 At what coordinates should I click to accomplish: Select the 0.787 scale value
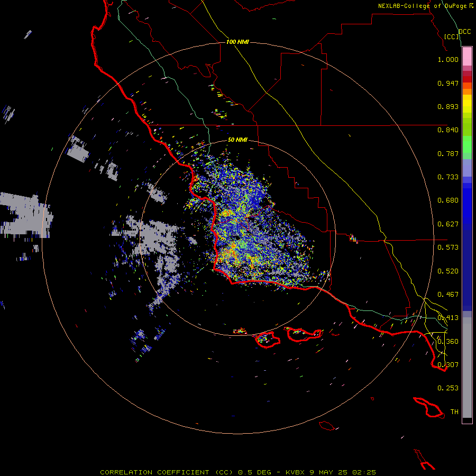click(x=448, y=153)
